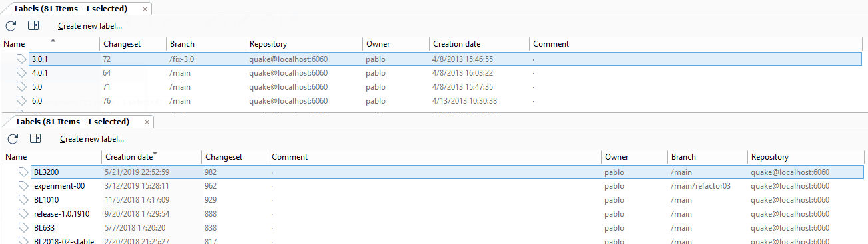Image resolution: width=868 pixels, height=244 pixels.
Task: Click the tag icon of label BL1010
Action: [x=24, y=200]
